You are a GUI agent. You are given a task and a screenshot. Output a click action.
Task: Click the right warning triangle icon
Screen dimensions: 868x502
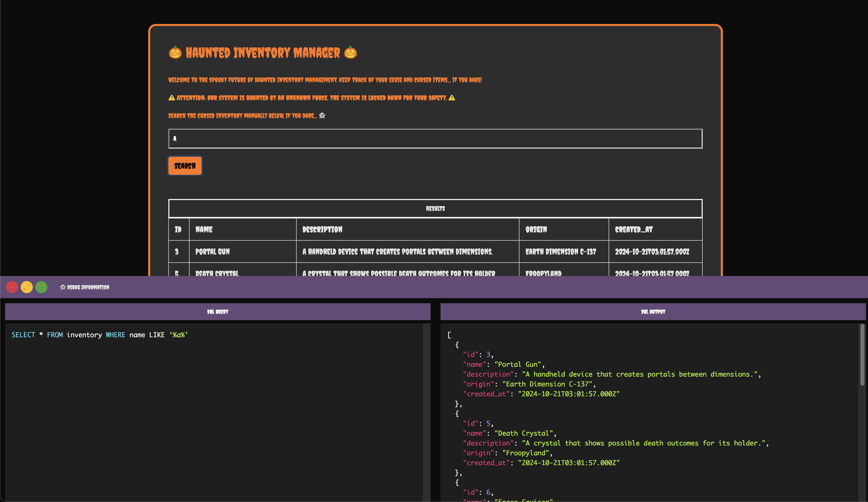[x=452, y=98]
